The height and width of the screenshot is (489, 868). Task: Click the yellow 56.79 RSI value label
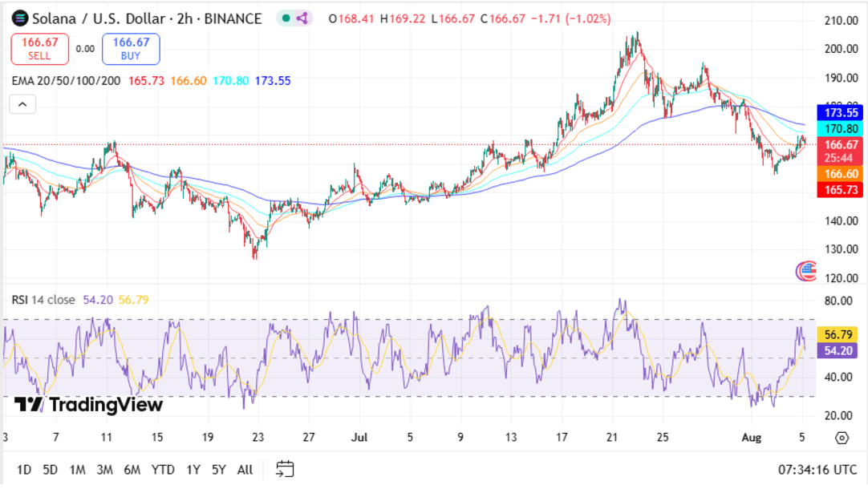click(837, 334)
